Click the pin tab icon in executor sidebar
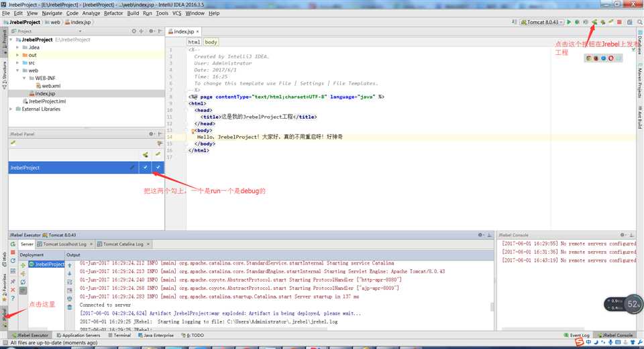Image resolution: width=644 pixels, height=349 pixels. pyautogui.click(x=13, y=282)
